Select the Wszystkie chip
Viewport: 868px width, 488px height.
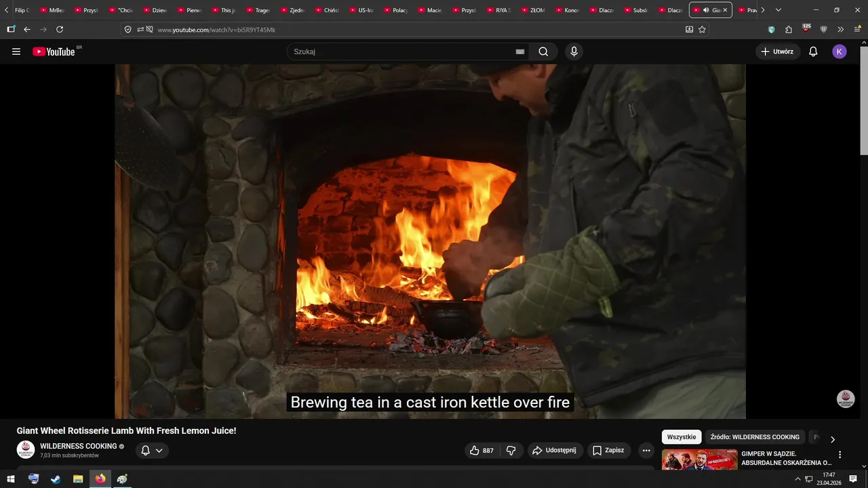682,437
